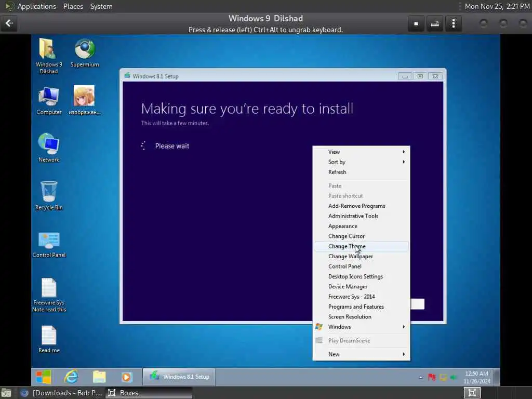This screenshot has height=399, width=532.
Task: Click the Windows 8.1 Setup title icon
Action: coord(127,76)
